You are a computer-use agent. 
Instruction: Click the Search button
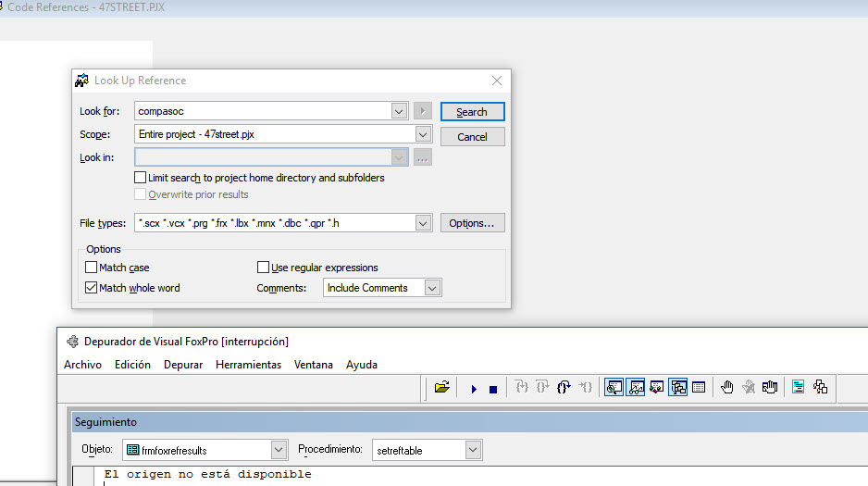[x=472, y=112]
